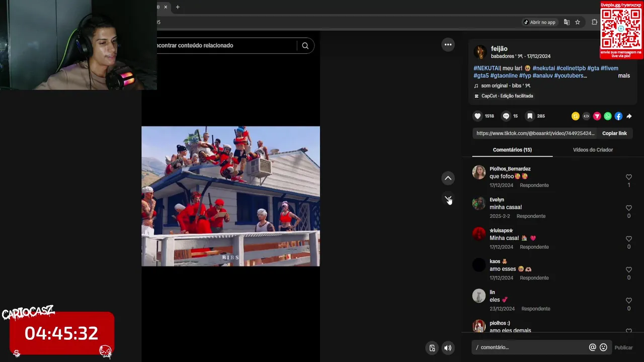Open emoji picker in comment box
The image size is (644, 362).
click(x=603, y=347)
